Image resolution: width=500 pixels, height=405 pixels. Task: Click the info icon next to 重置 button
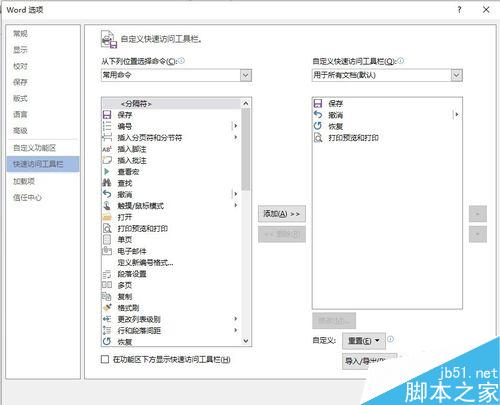pos(391,339)
